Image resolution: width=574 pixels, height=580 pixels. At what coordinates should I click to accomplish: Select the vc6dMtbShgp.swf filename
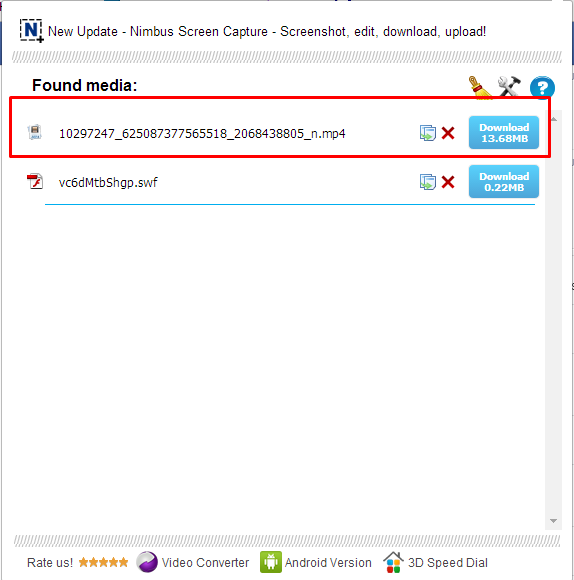point(108,182)
